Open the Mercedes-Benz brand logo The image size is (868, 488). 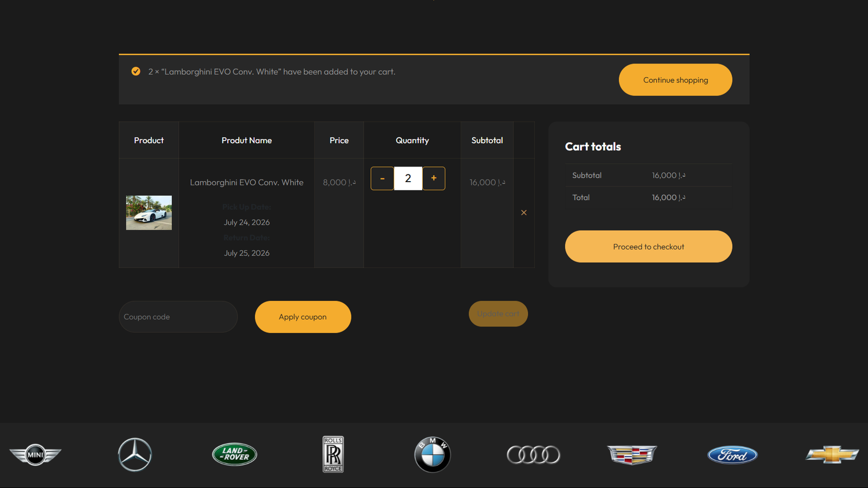point(135,454)
